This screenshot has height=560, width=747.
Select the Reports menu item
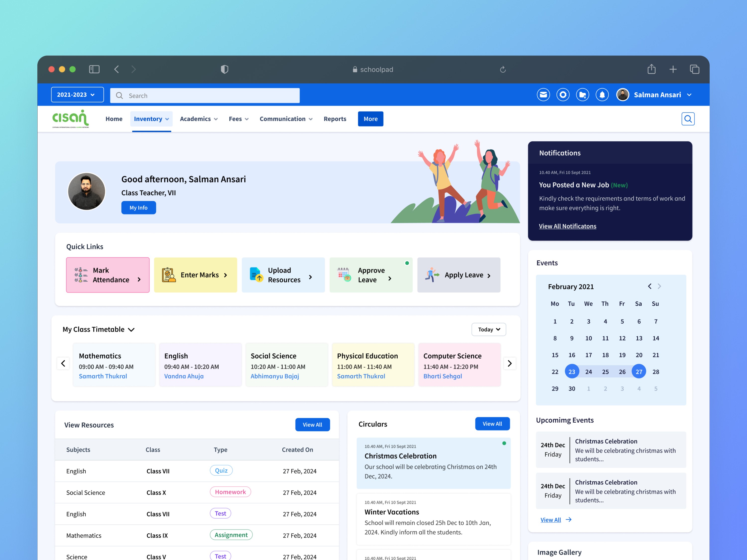coord(335,119)
